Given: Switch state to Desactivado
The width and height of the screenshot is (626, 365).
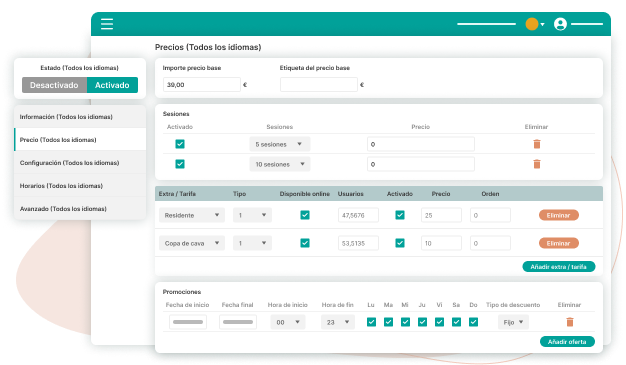Looking at the screenshot, I should (x=54, y=85).
